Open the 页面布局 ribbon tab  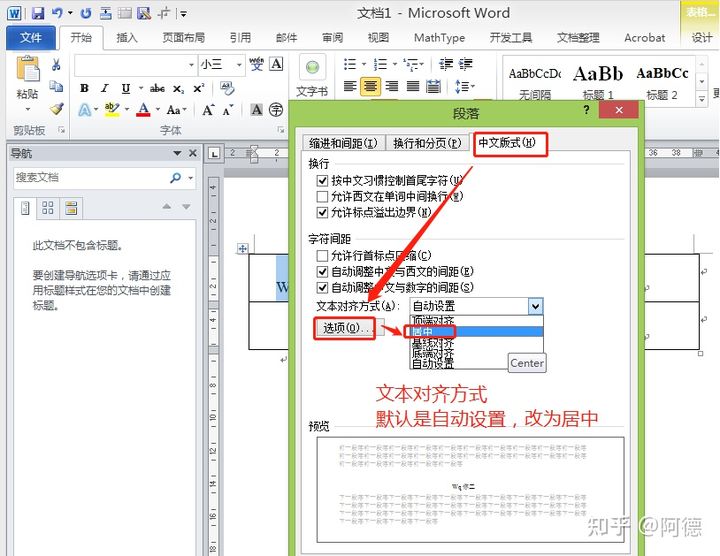click(x=183, y=38)
